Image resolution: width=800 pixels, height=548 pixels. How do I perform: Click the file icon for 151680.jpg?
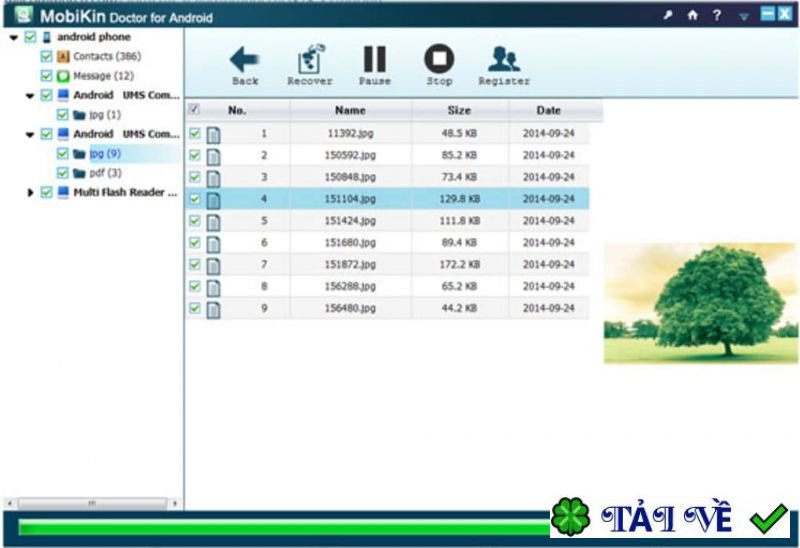pos(213,244)
